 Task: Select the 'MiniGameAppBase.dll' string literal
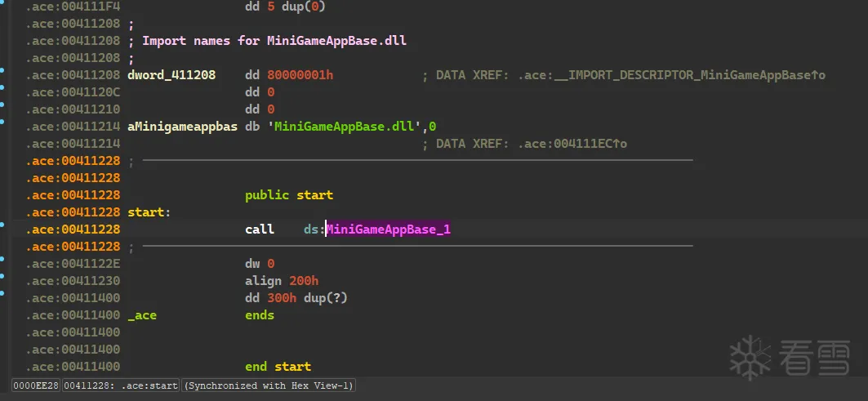345,127
